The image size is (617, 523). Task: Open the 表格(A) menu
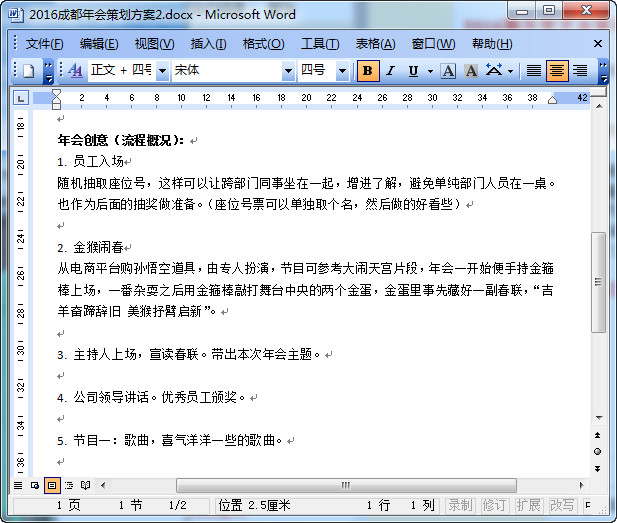tap(375, 44)
